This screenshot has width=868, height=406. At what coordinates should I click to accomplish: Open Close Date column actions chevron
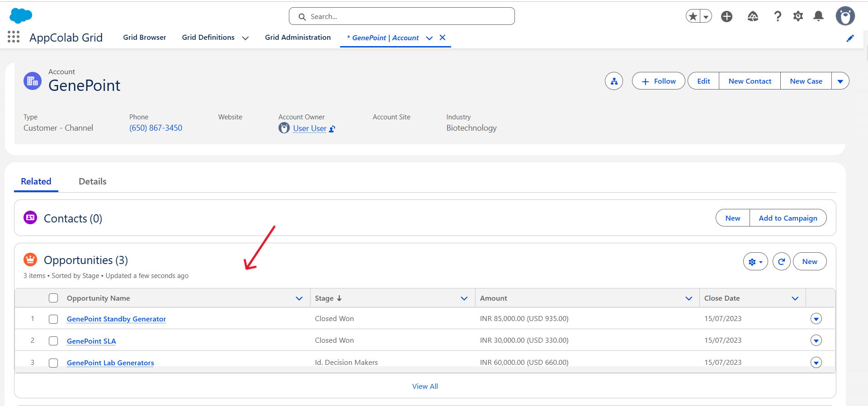pos(795,298)
